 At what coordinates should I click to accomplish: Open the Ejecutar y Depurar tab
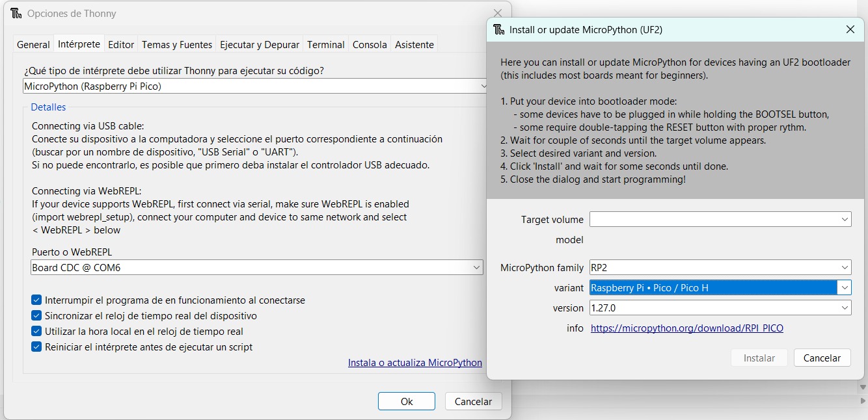[260, 44]
